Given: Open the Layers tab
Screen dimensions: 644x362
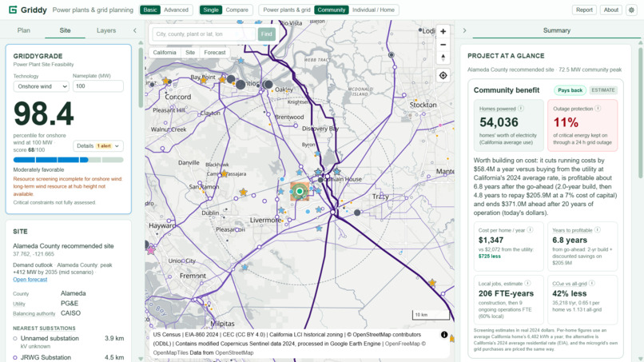Looking at the screenshot, I should tap(106, 30).
